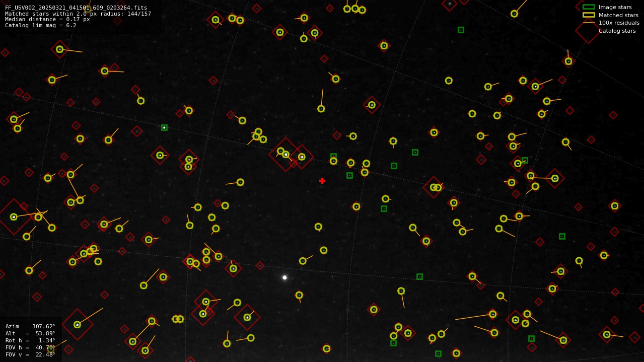Click the 'Rot h = 1.34°' readout

[x=30, y=340]
